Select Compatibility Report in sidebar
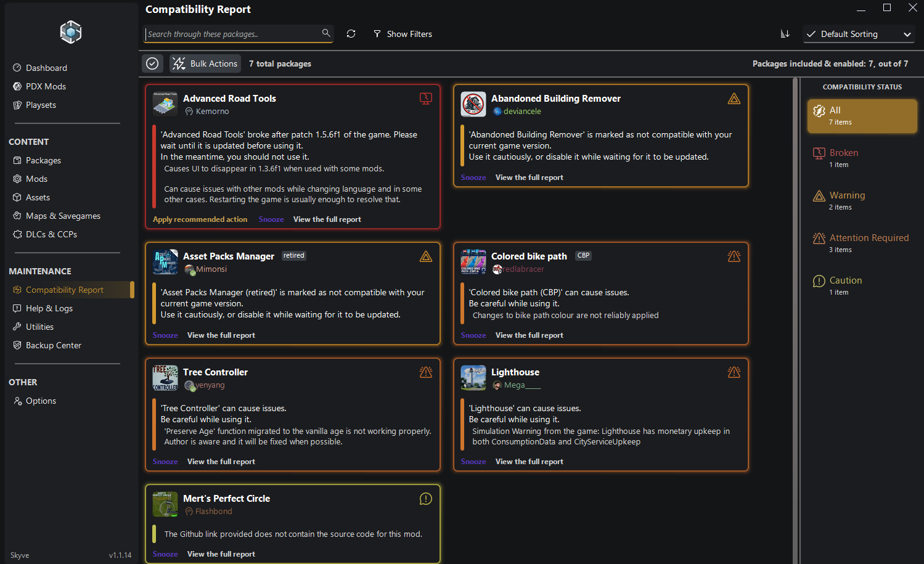The image size is (924, 564). tap(71, 290)
